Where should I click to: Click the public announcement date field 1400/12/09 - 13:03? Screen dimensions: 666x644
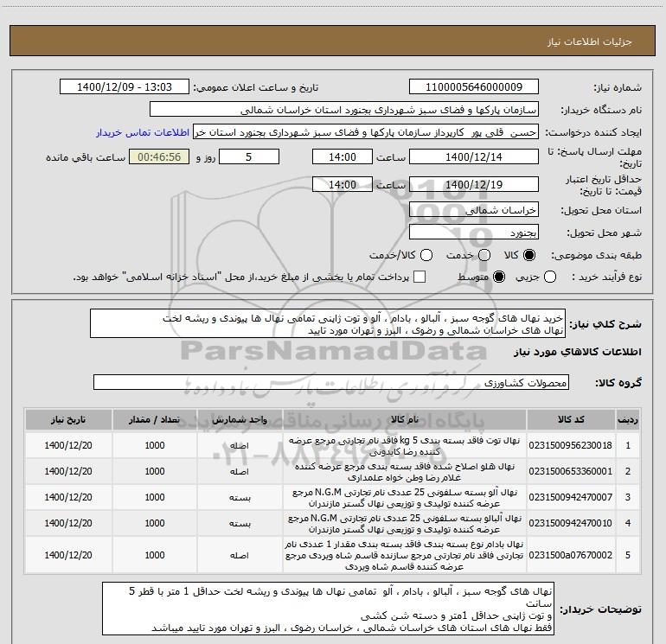click(x=125, y=87)
